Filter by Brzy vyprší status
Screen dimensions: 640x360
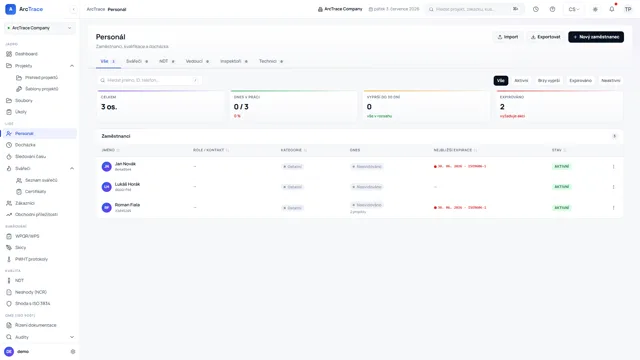(x=549, y=80)
